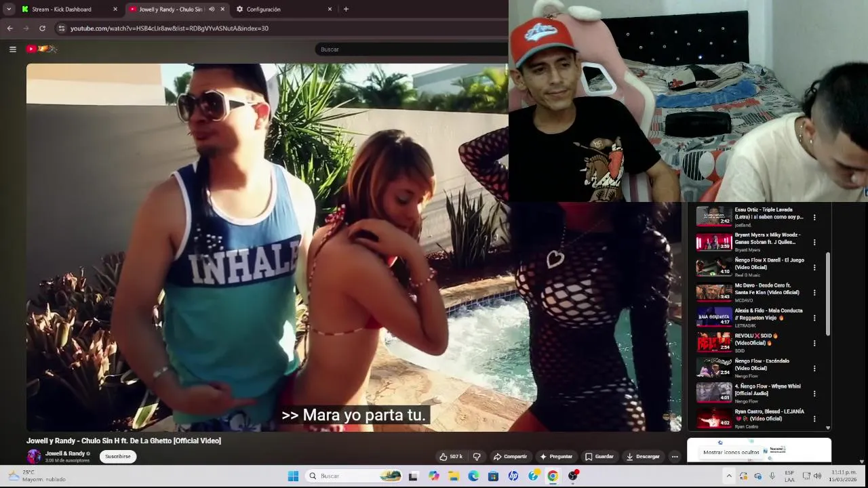Open Microsoft Store from the taskbar
Image resolution: width=868 pixels, height=488 pixels.
493,476
